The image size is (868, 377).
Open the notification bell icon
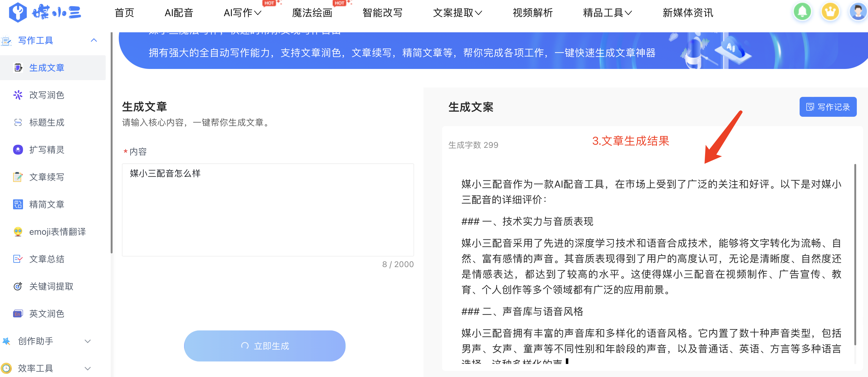[802, 12]
